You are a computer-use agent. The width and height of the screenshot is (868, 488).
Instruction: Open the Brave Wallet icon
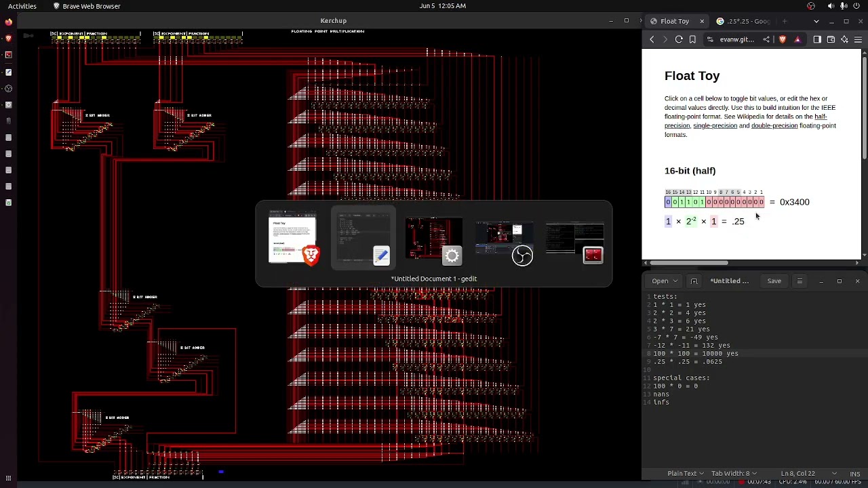(831, 39)
